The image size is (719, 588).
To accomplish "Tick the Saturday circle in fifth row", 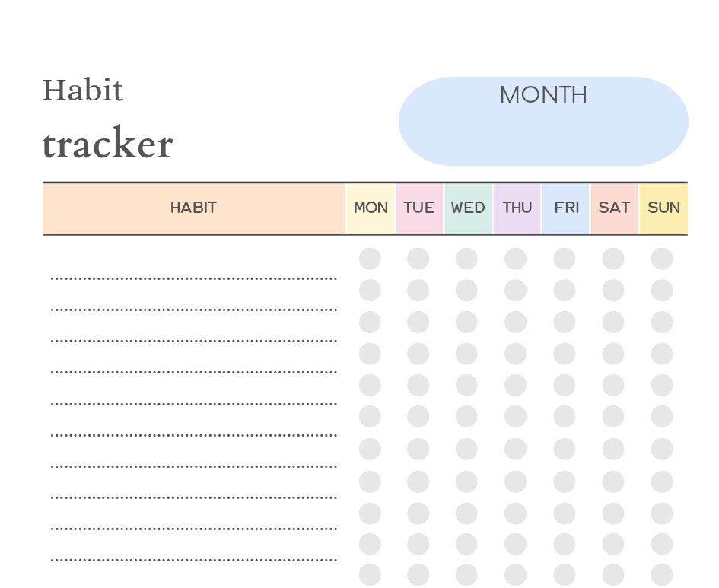I will 613,385.
